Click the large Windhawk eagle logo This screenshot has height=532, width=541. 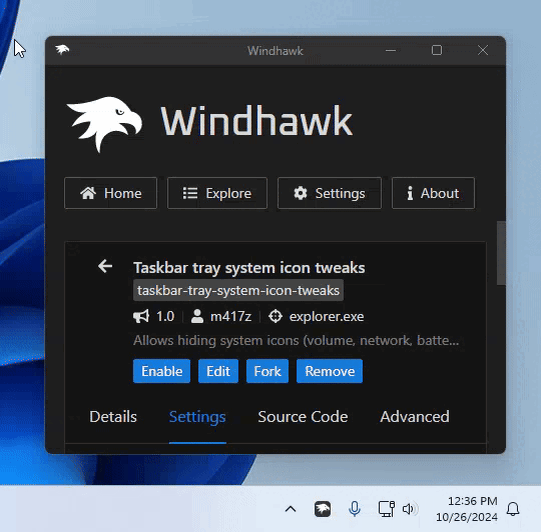click(104, 124)
